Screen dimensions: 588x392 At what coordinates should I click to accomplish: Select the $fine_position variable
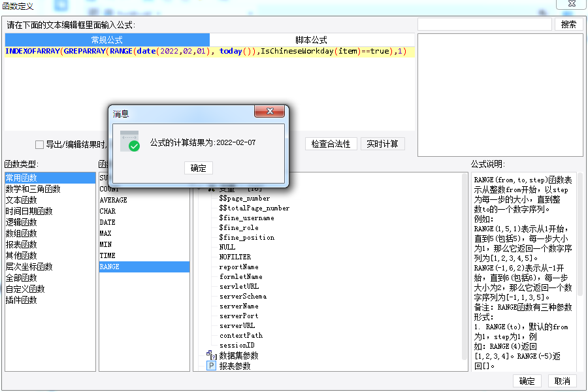[247, 237]
